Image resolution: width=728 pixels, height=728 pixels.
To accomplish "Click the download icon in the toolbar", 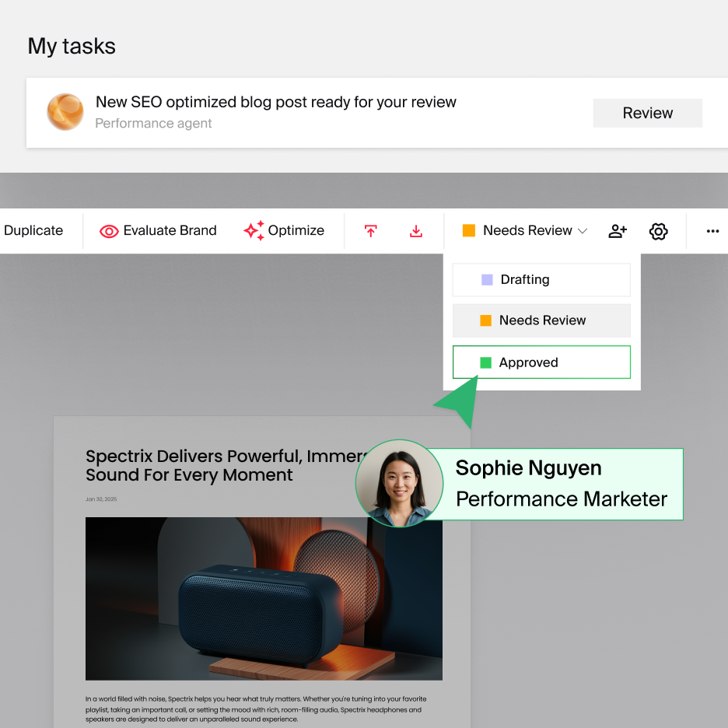I will pyautogui.click(x=416, y=231).
